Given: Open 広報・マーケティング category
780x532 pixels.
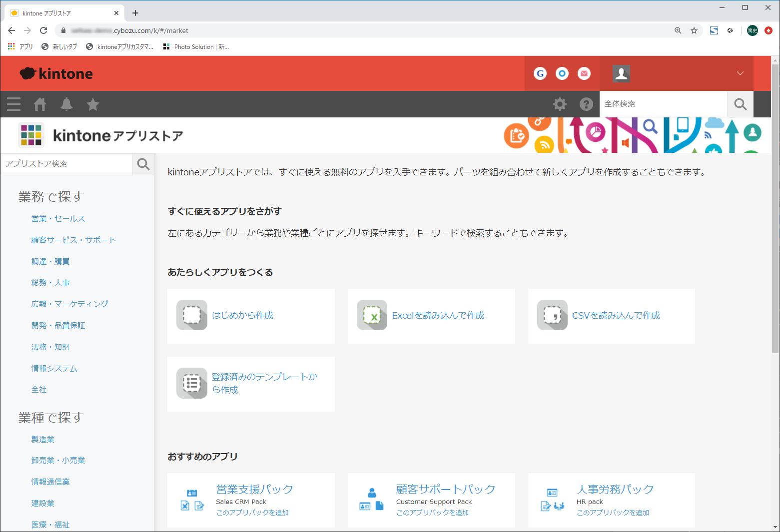Looking at the screenshot, I should coord(69,304).
